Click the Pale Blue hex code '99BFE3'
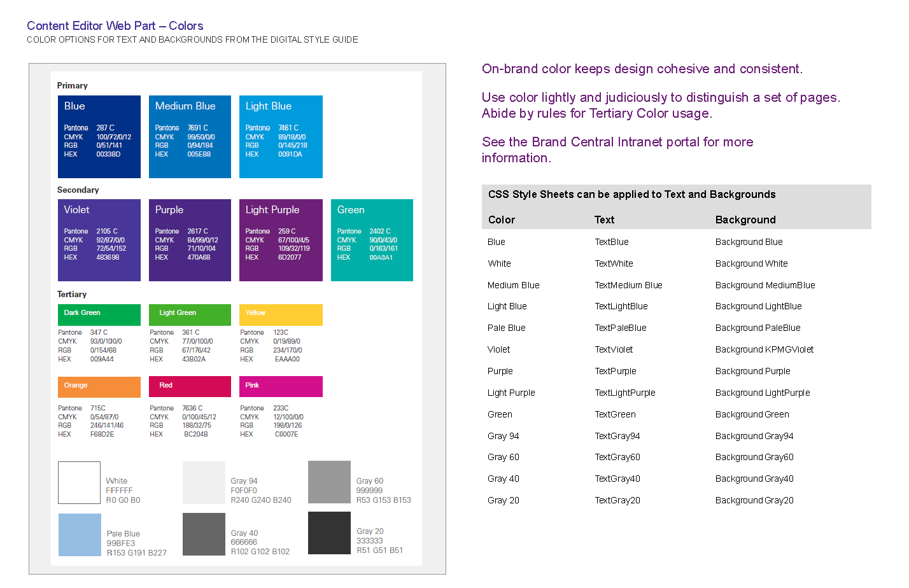The image size is (909, 588). tap(121, 543)
